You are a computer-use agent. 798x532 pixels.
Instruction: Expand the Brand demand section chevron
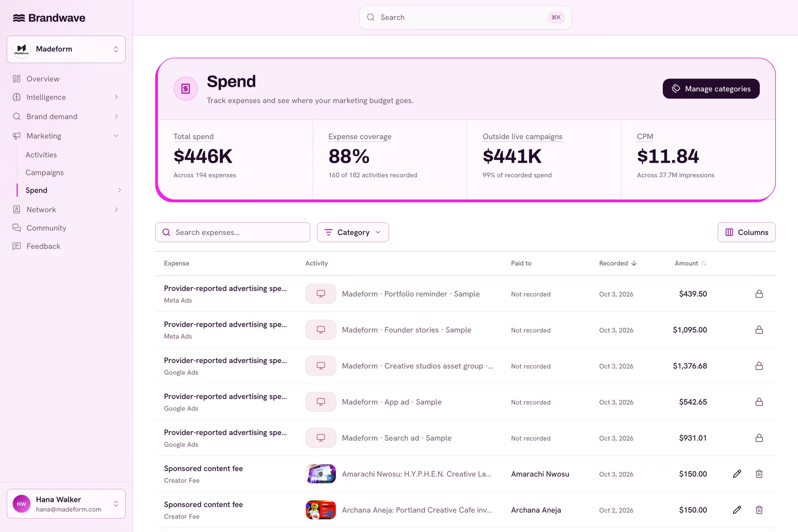(116, 117)
